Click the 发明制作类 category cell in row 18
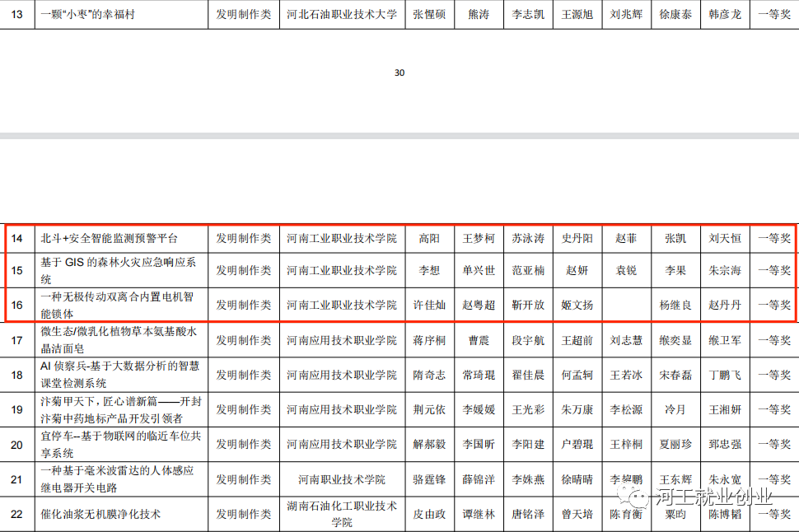The image size is (799, 532). tap(244, 375)
